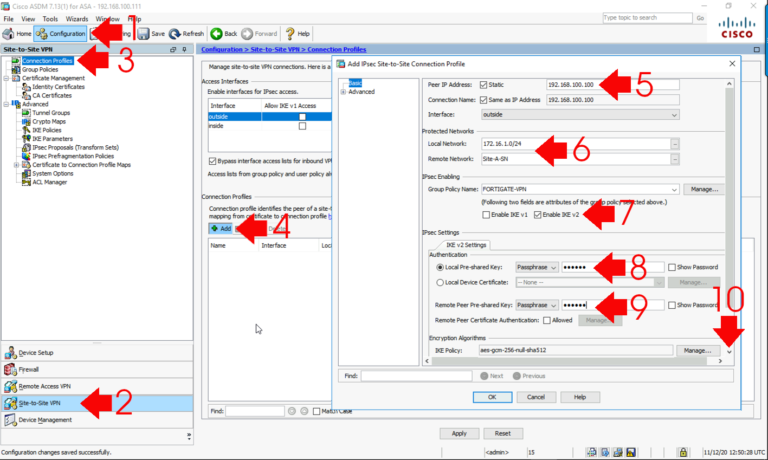Toggle the Enable IKE v2 checkbox

tap(537, 215)
